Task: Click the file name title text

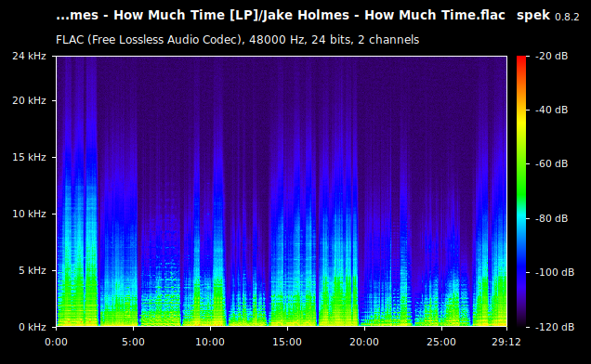Action: [281, 16]
